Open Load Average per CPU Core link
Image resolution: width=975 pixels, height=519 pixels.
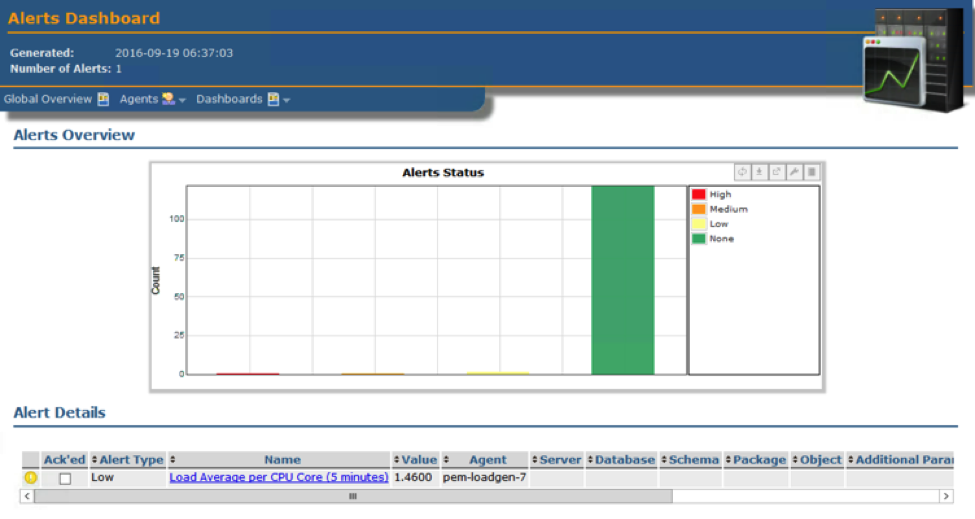point(278,478)
